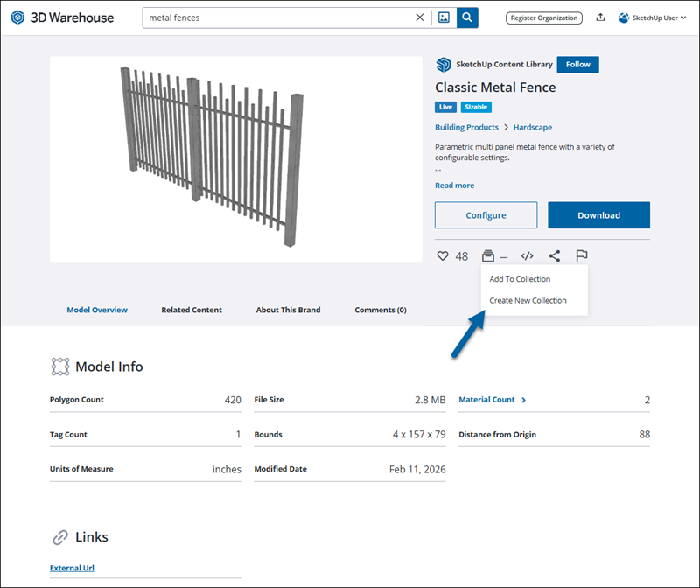The height and width of the screenshot is (588, 700).
Task: Click the Classic Metal Fence title
Action: point(495,87)
